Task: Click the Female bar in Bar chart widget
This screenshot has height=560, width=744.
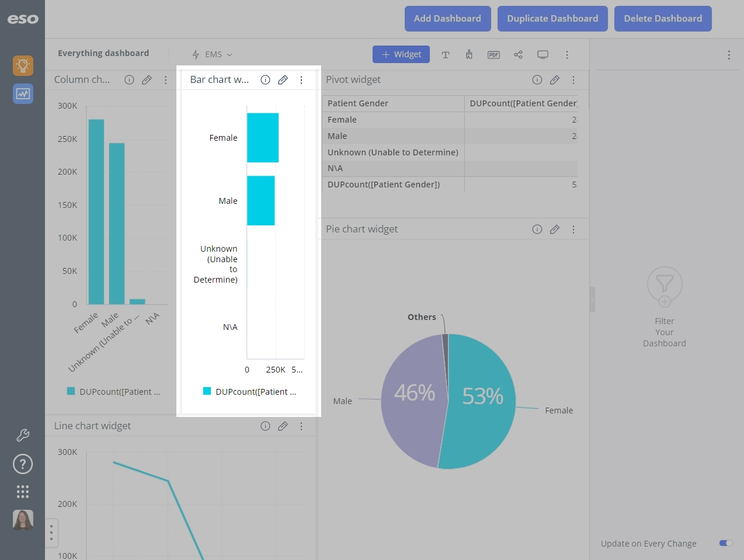Action: (263, 138)
